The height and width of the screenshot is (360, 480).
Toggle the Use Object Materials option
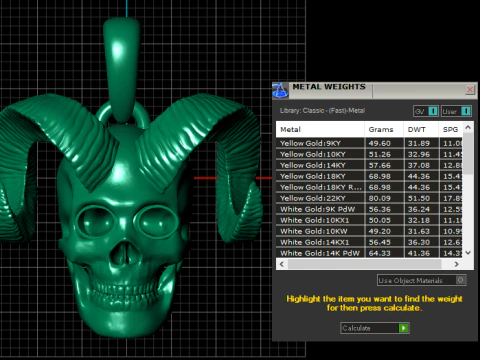click(422, 280)
